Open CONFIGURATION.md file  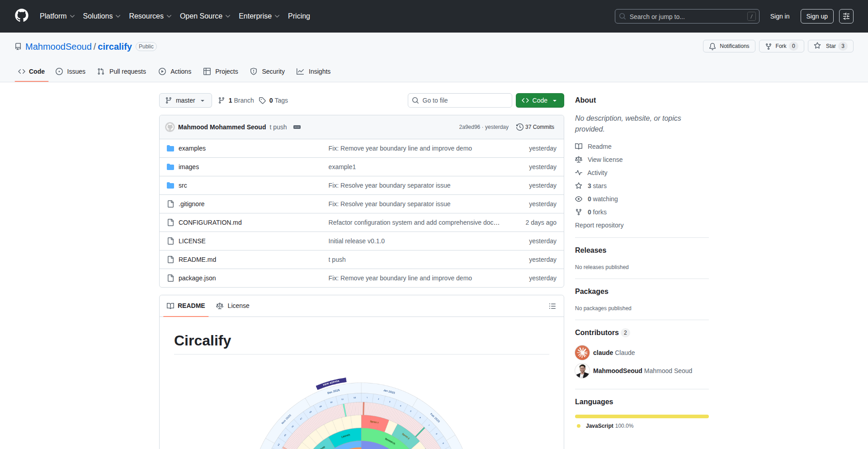pos(210,222)
